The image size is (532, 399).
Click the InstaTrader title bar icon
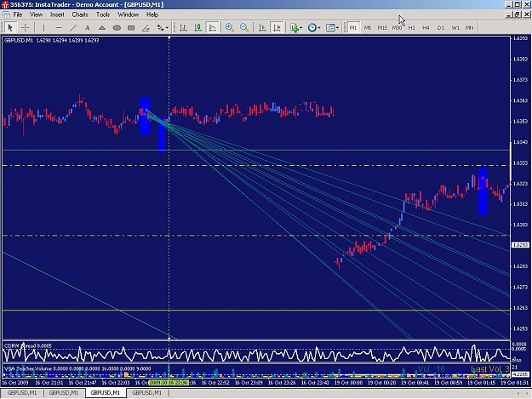(x=5, y=5)
